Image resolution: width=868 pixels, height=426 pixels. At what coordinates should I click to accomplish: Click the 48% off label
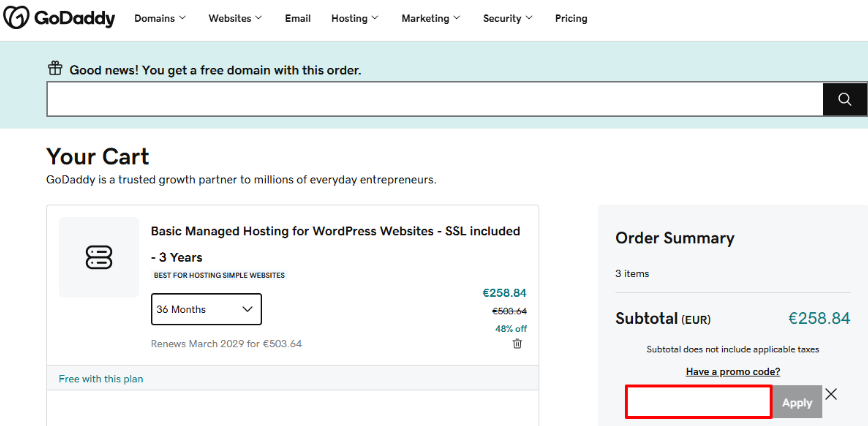[511, 329]
